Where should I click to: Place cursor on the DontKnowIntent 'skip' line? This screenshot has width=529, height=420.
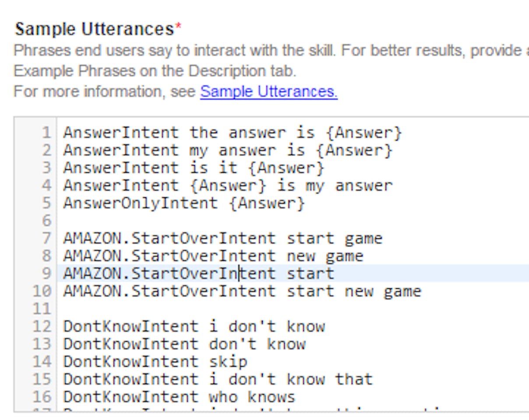[155, 362]
